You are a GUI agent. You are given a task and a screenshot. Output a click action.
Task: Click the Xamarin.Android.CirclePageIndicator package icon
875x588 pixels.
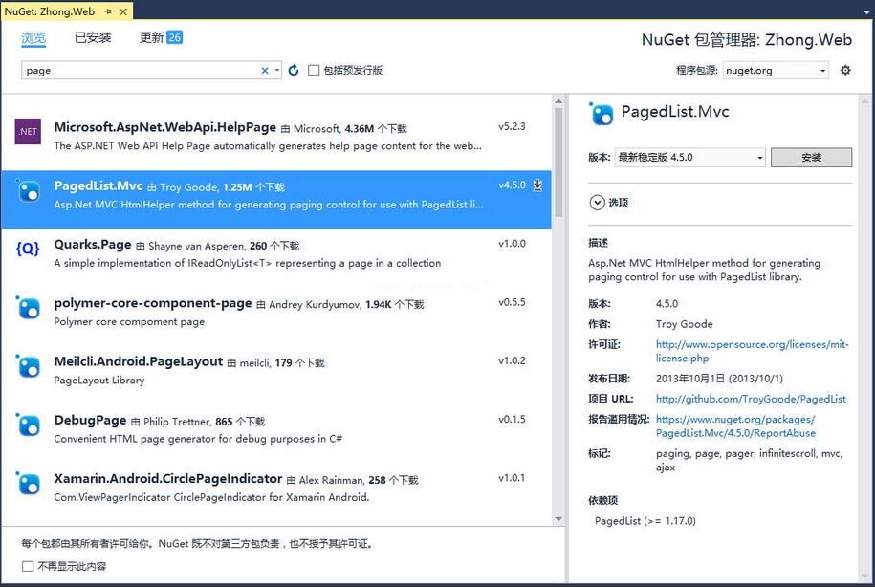29,484
